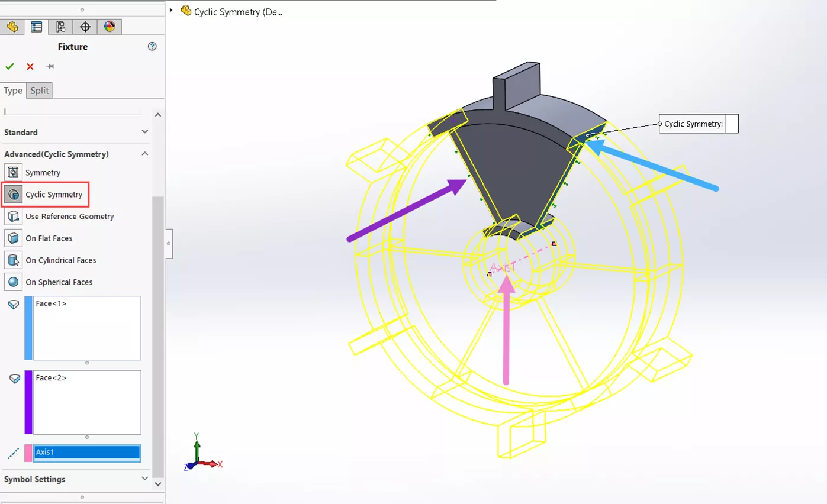Viewport: 827px width, 504px height.
Task: Open Fixture help question mark
Action: pyautogui.click(x=152, y=47)
